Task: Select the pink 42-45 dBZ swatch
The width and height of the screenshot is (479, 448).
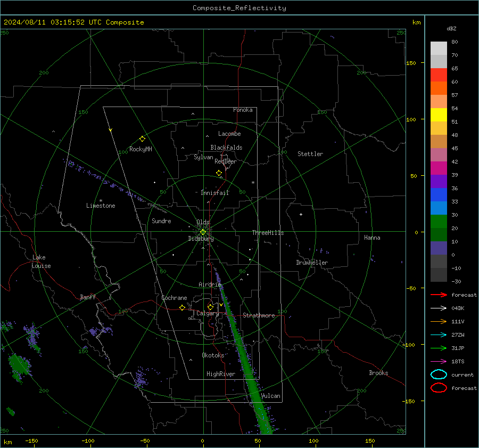Action: click(x=439, y=154)
